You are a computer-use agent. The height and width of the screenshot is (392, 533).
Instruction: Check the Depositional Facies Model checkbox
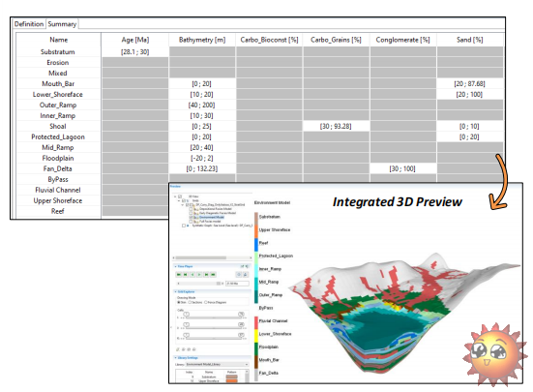coord(191,209)
